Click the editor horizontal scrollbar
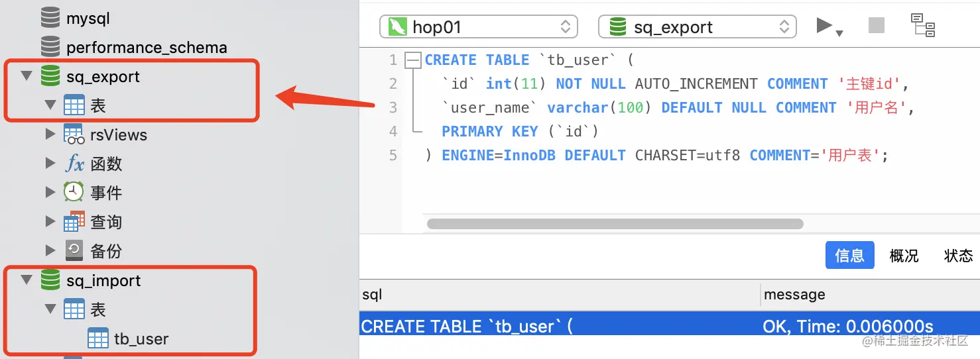The width and height of the screenshot is (980, 359). coord(615,224)
